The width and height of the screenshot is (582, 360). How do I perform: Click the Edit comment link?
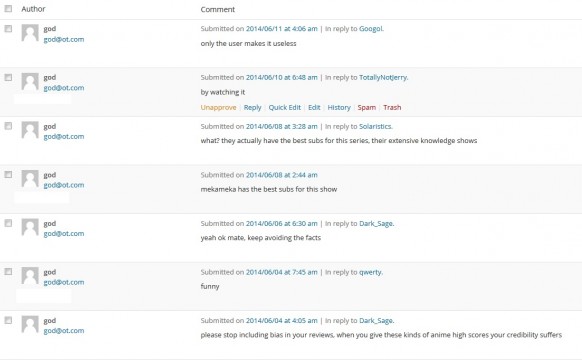click(314, 108)
